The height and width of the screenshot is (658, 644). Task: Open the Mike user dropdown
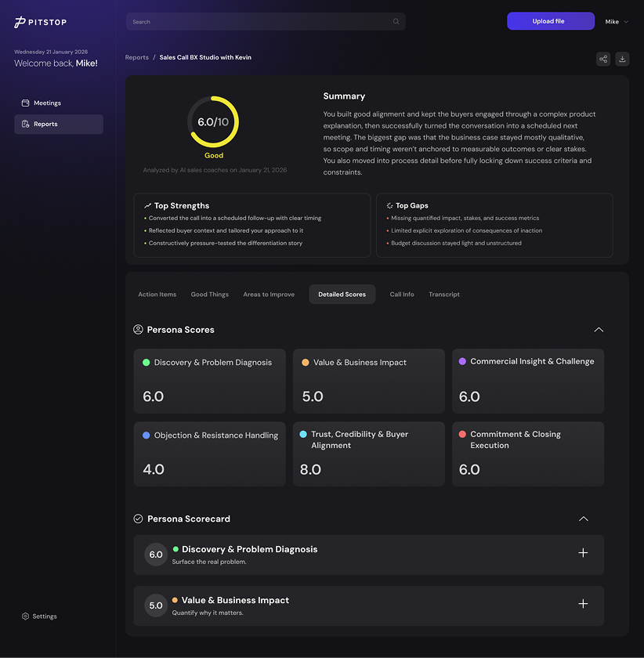617,22
